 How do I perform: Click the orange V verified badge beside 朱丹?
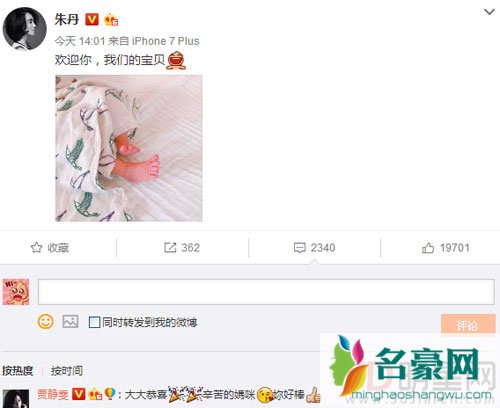[92, 20]
